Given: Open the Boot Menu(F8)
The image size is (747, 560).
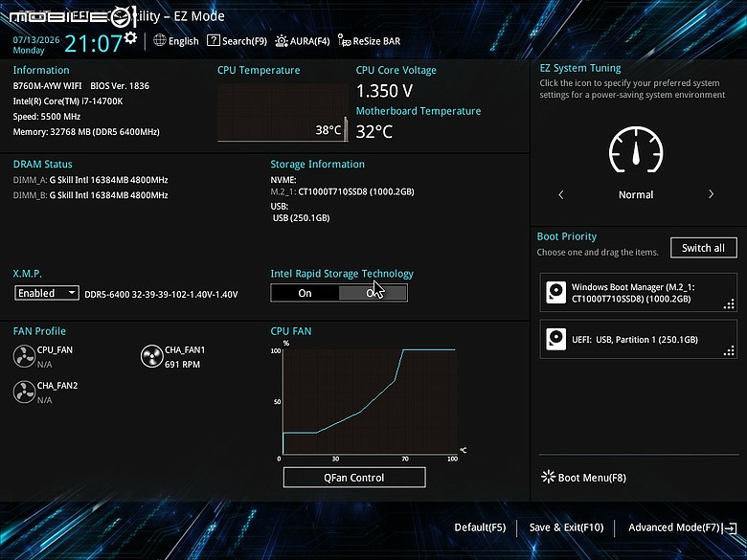Looking at the screenshot, I should [583, 477].
